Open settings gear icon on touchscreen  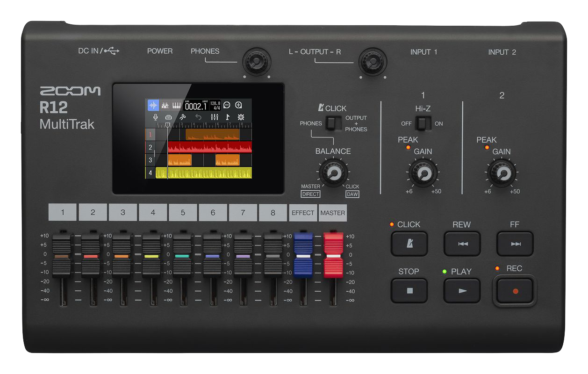[x=241, y=117]
